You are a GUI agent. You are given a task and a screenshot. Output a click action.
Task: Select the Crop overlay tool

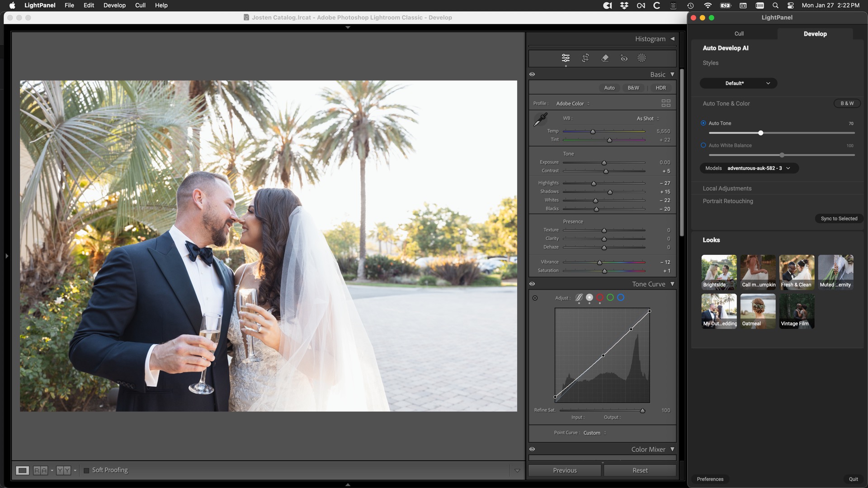tap(585, 58)
